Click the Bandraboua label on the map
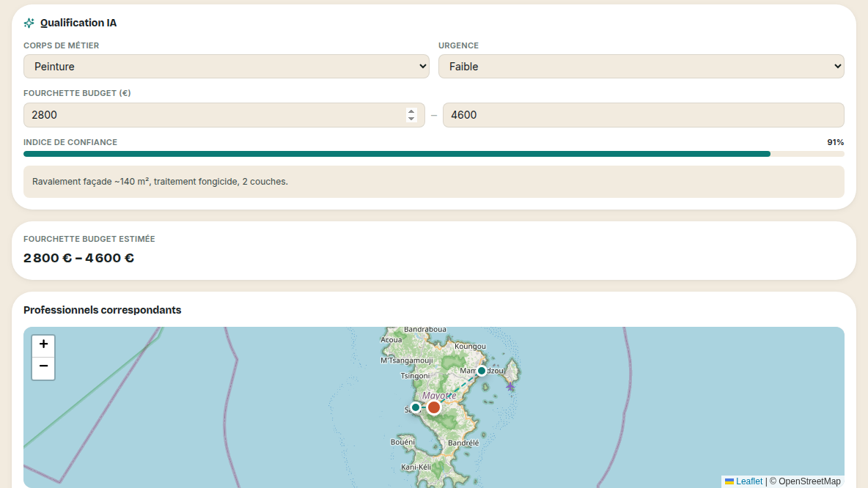Viewport: 868px width, 488px height. [425, 329]
